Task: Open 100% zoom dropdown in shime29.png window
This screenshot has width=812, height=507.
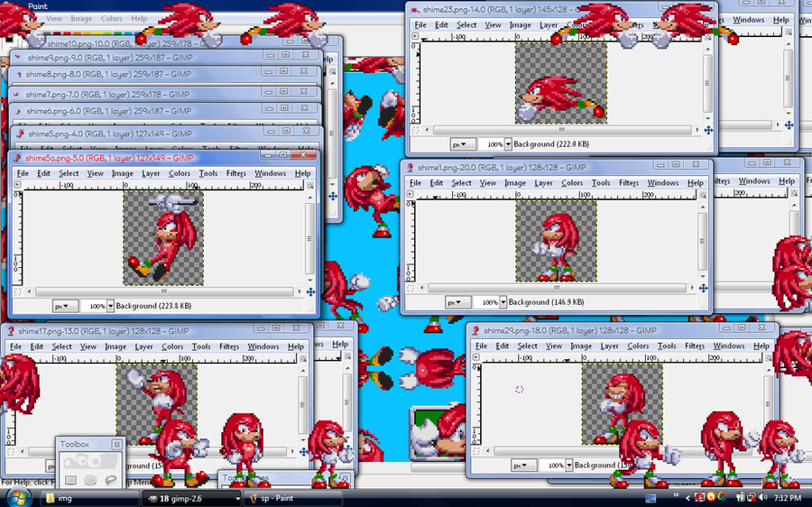Action: click(x=569, y=466)
